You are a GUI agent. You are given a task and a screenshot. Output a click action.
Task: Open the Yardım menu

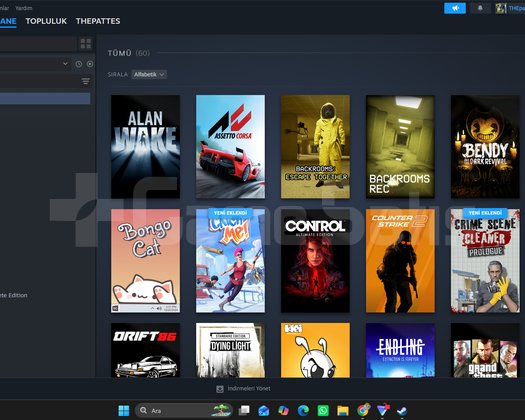point(23,8)
